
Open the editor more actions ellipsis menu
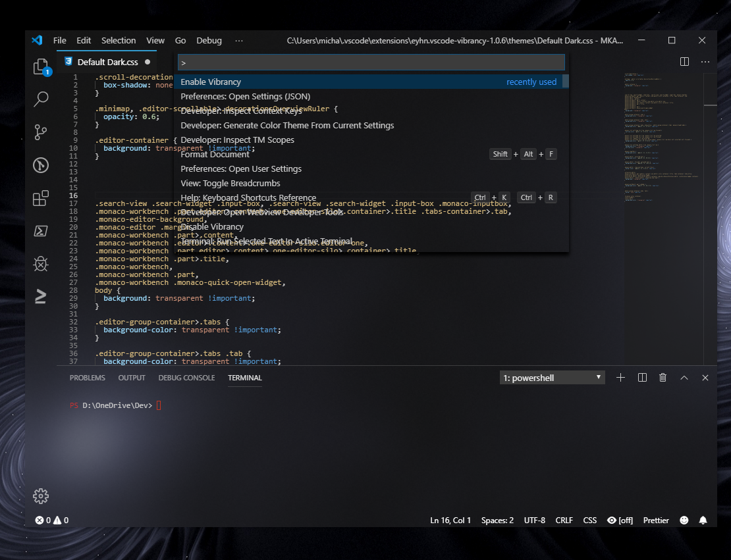click(x=705, y=61)
